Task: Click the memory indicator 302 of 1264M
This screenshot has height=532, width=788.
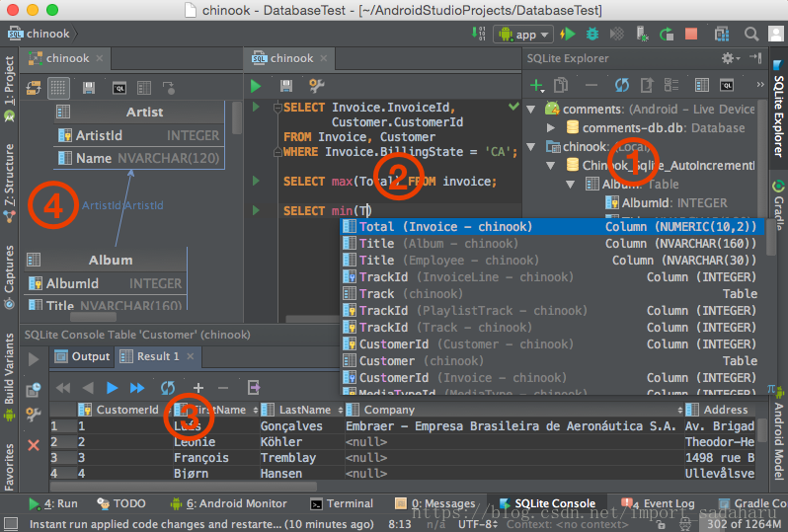Action: pyautogui.click(x=744, y=524)
